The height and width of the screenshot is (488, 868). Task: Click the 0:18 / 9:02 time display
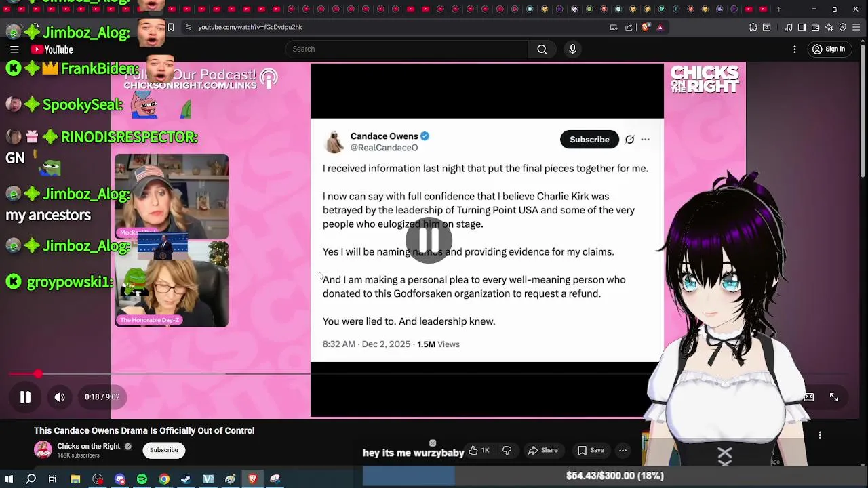[102, 397]
